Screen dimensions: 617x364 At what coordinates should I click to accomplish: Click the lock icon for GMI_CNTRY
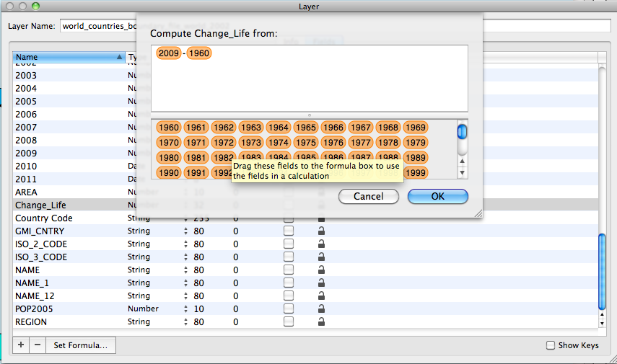(x=321, y=231)
